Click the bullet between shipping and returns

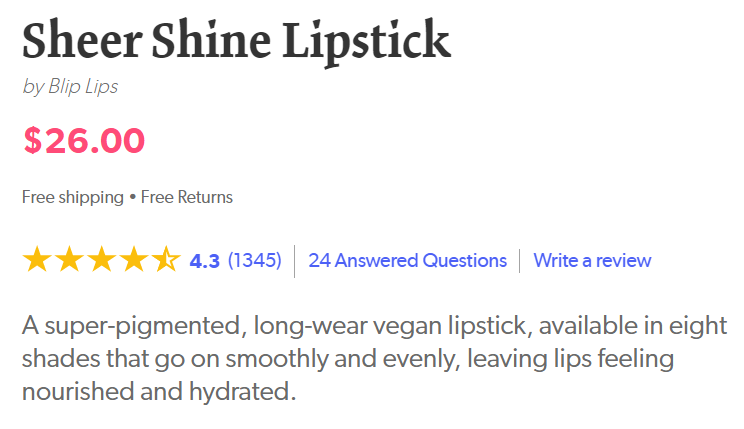[x=132, y=197]
